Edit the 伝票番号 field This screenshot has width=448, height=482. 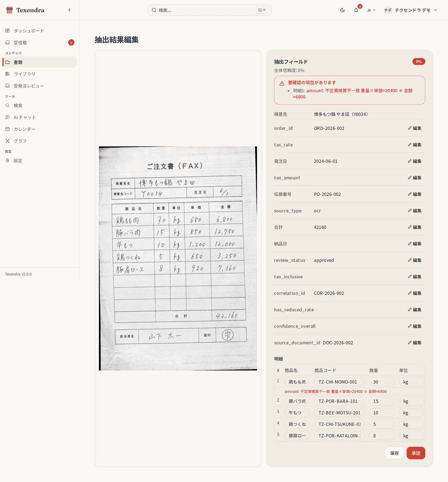point(415,194)
